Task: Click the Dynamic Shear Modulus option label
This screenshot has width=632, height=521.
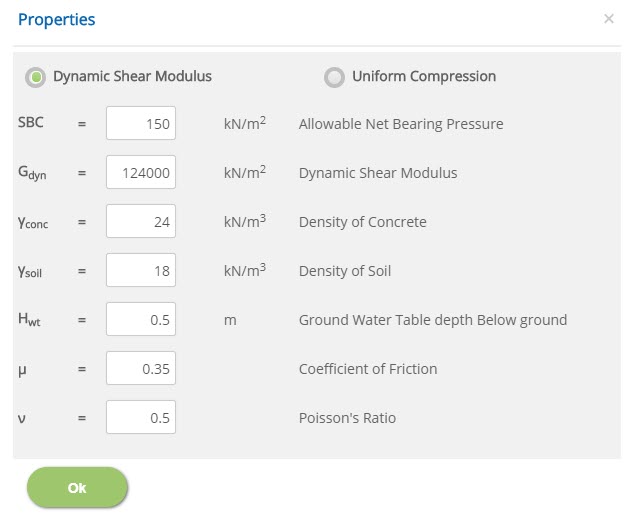Action: [x=132, y=76]
